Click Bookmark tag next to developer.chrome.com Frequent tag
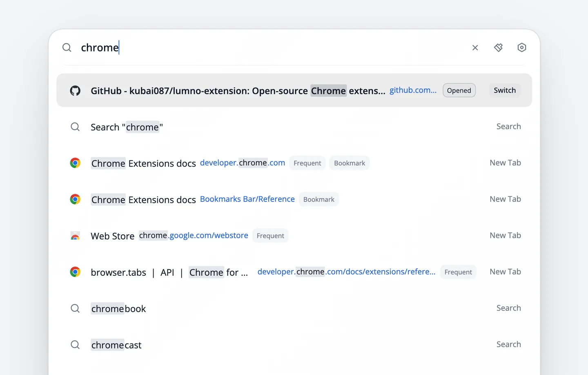Image resolution: width=588 pixels, height=375 pixels. coord(350,163)
